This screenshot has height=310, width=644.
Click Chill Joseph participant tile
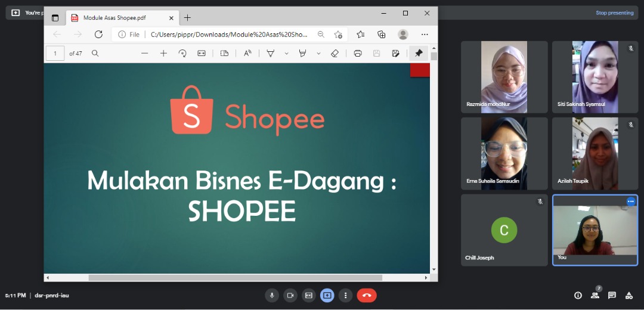click(504, 230)
